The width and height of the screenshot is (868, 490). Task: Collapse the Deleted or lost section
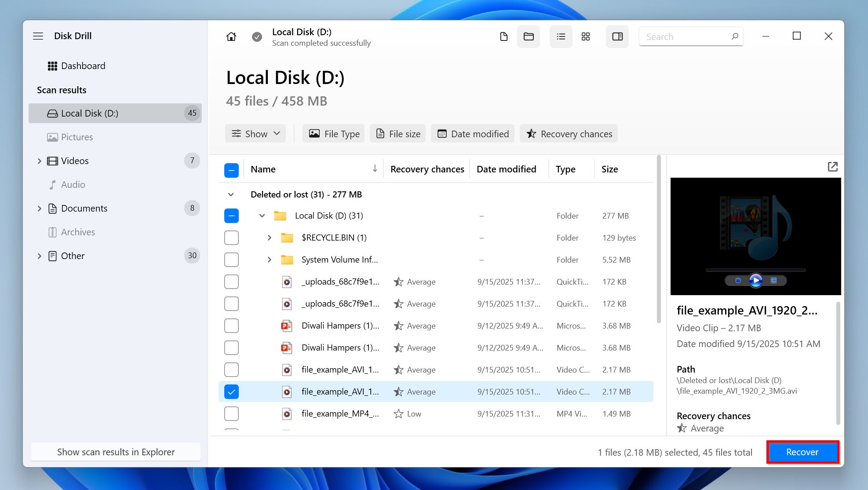230,194
